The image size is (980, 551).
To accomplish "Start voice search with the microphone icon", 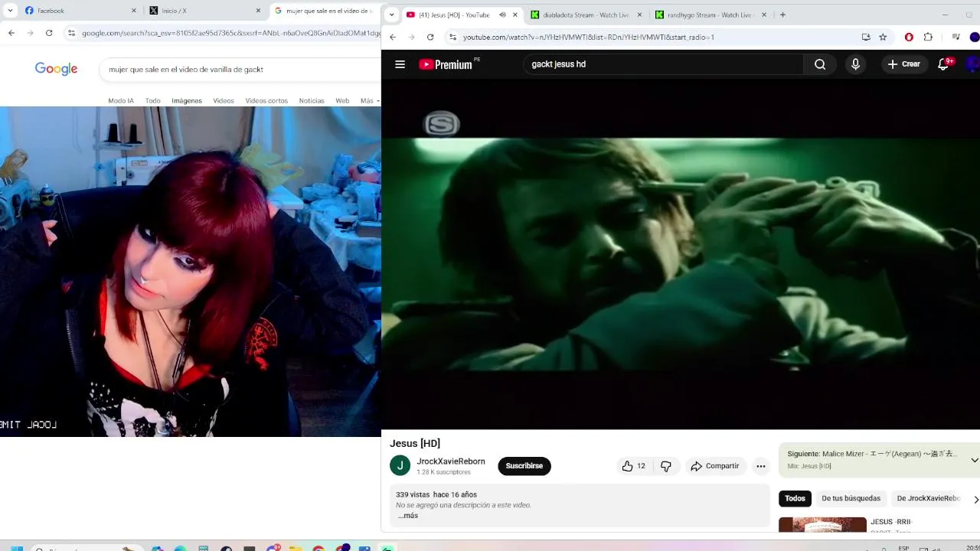I will tap(855, 64).
